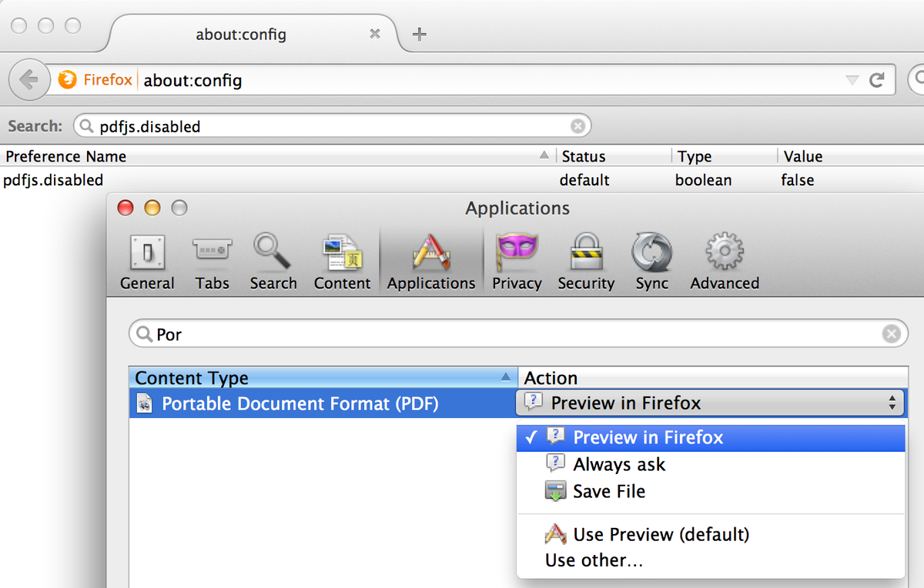Sort by Value column header

pos(851,156)
